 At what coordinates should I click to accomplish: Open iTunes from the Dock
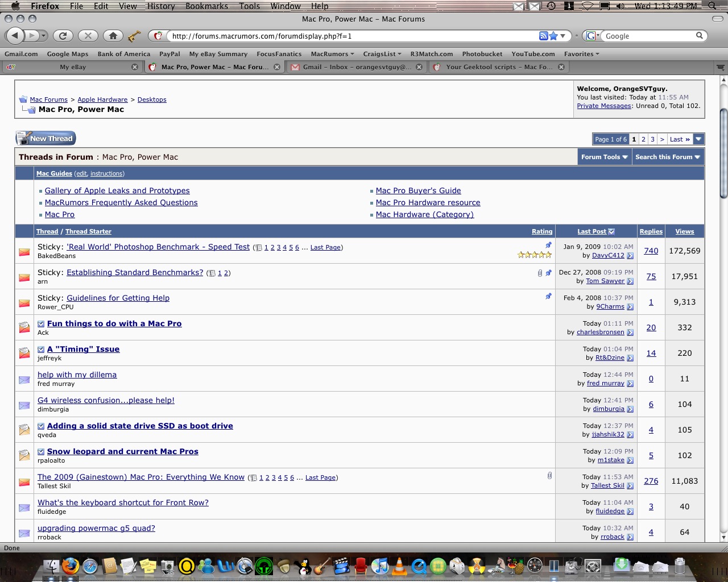pos(380,566)
